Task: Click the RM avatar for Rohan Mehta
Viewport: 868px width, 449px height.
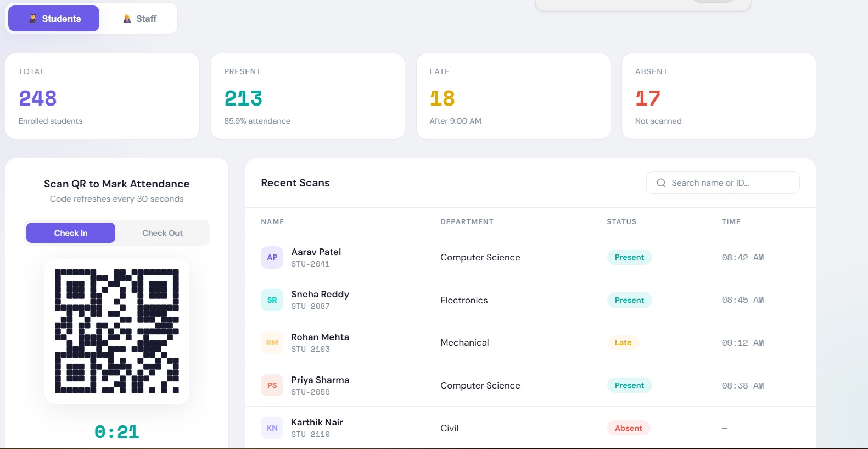Action: tap(272, 342)
